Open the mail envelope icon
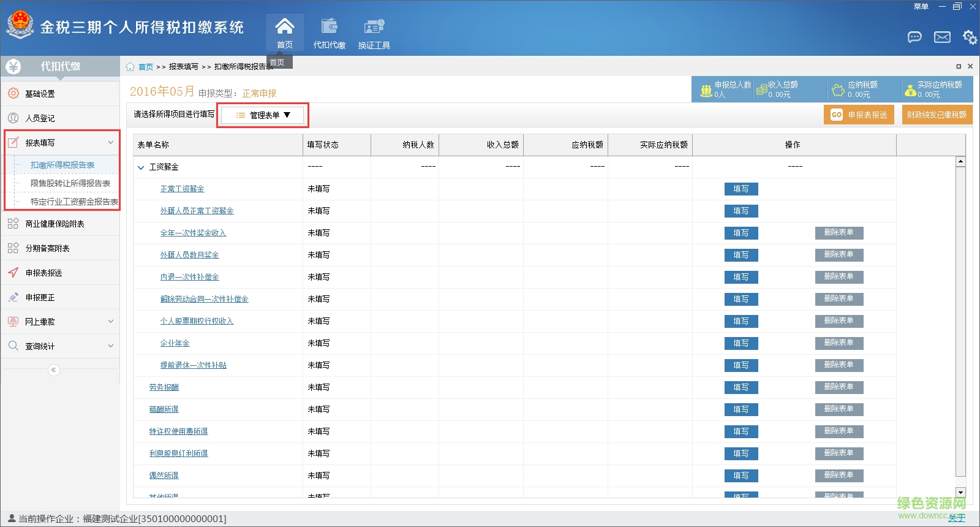This screenshot has height=527, width=980. tap(942, 37)
